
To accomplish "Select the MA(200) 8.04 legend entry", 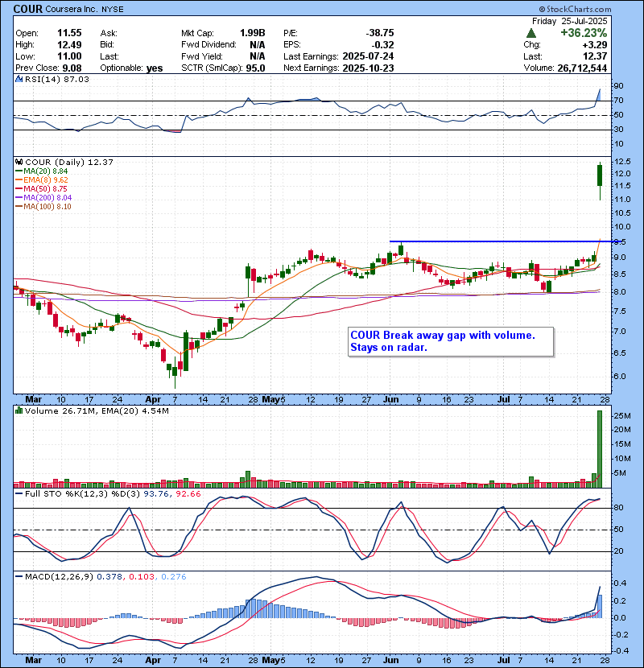I will tap(43, 198).
